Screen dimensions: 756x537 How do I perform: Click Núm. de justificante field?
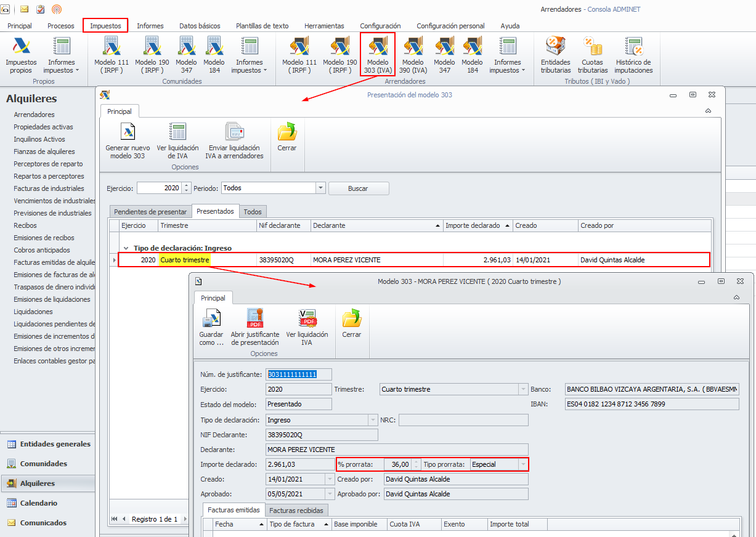(299, 374)
